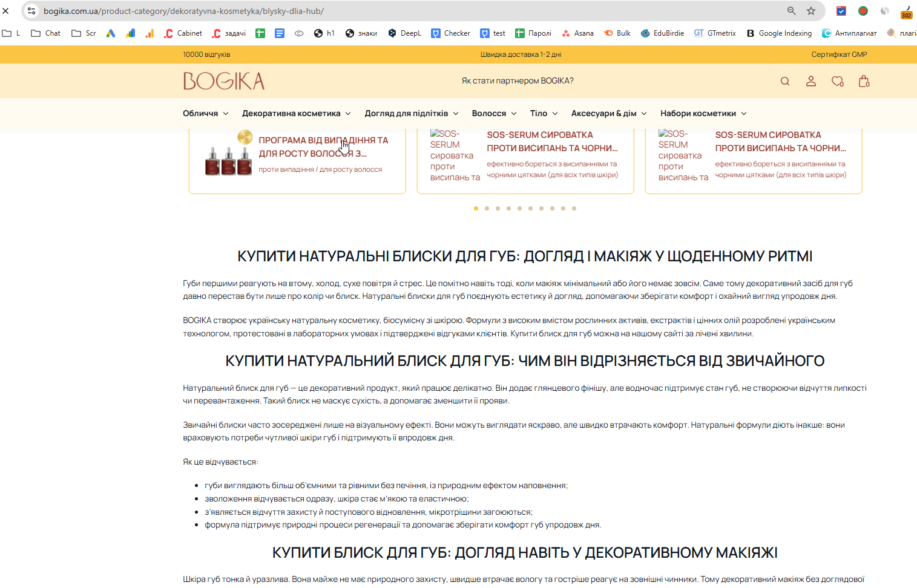917x588 pixels.
Task: Click the text Як це відчувається:
Action: click(x=220, y=462)
